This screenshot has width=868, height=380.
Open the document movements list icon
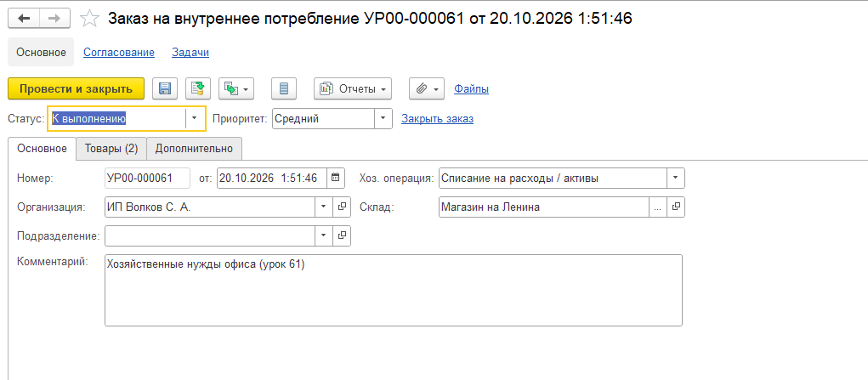(x=284, y=88)
